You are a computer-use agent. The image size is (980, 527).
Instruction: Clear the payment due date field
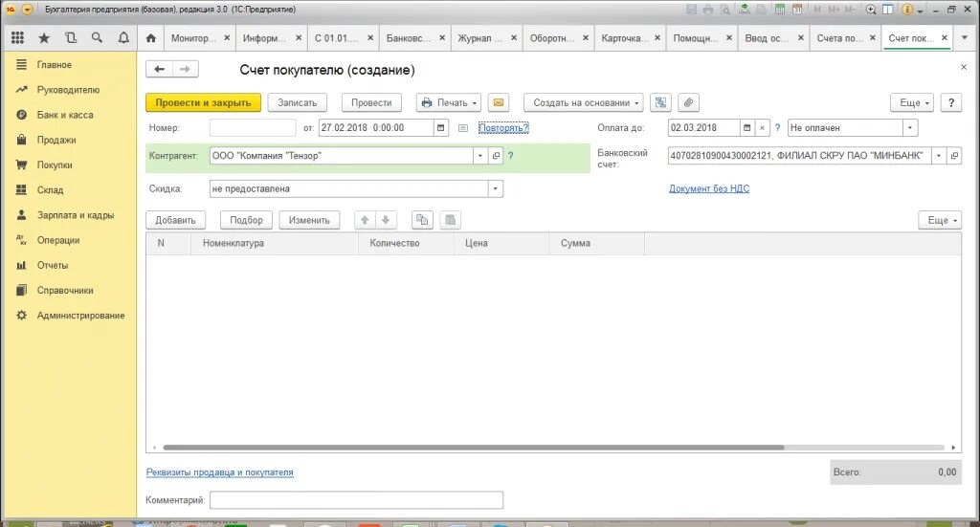pos(762,127)
